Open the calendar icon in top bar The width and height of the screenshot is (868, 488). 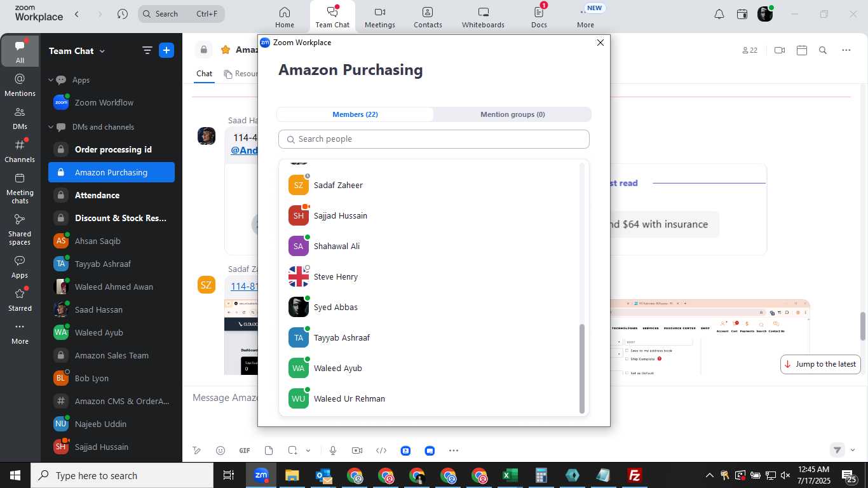coord(742,14)
